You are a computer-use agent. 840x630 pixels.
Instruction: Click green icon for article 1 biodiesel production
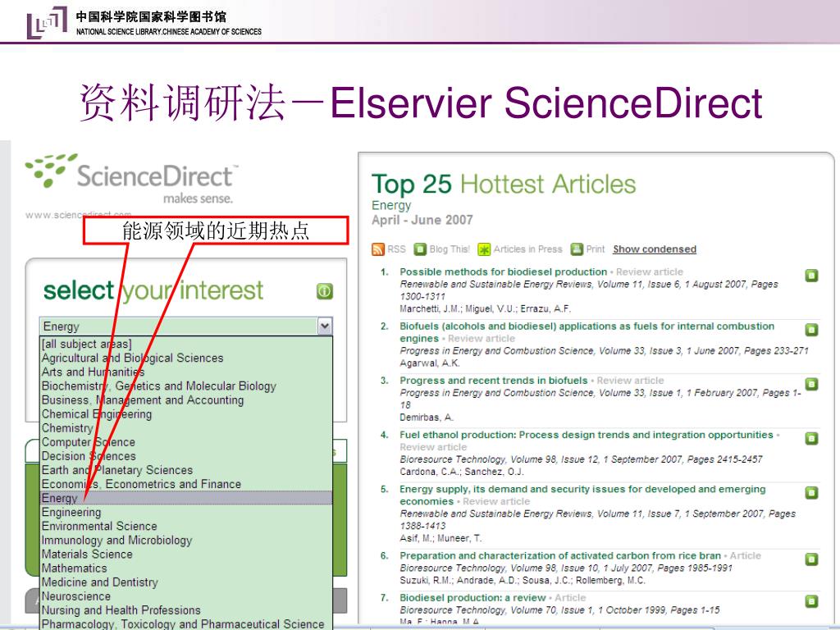[x=811, y=276]
